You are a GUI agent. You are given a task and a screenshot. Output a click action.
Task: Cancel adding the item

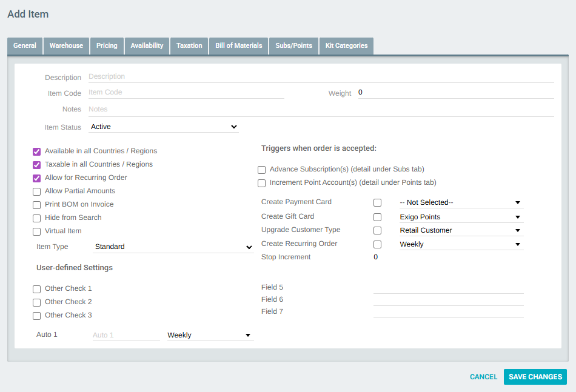pos(483,377)
